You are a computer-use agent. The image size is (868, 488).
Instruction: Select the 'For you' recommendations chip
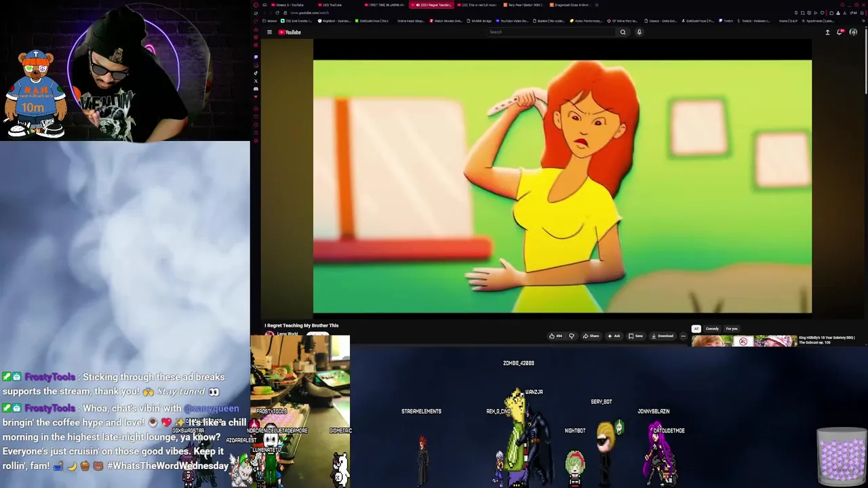(732, 329)
